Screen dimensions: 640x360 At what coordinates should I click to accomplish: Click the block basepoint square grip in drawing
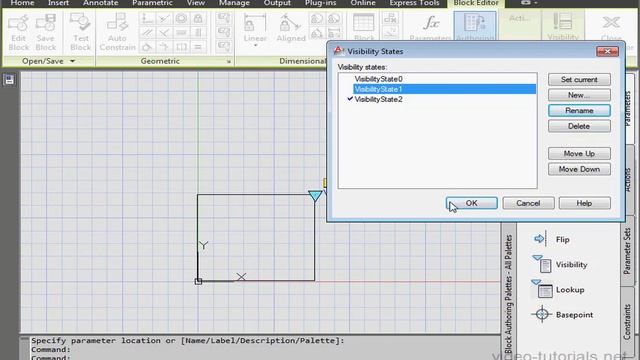click(198, 281)
